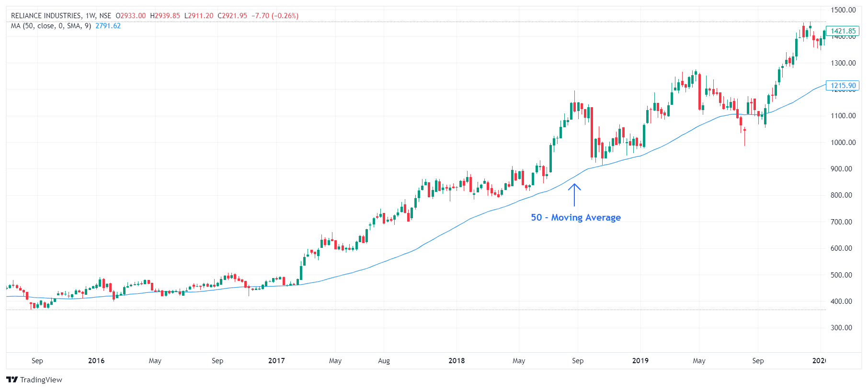Click the blue arrow annotation under the MA line
The width and height of the screenshot is (868, 390).
574,195
